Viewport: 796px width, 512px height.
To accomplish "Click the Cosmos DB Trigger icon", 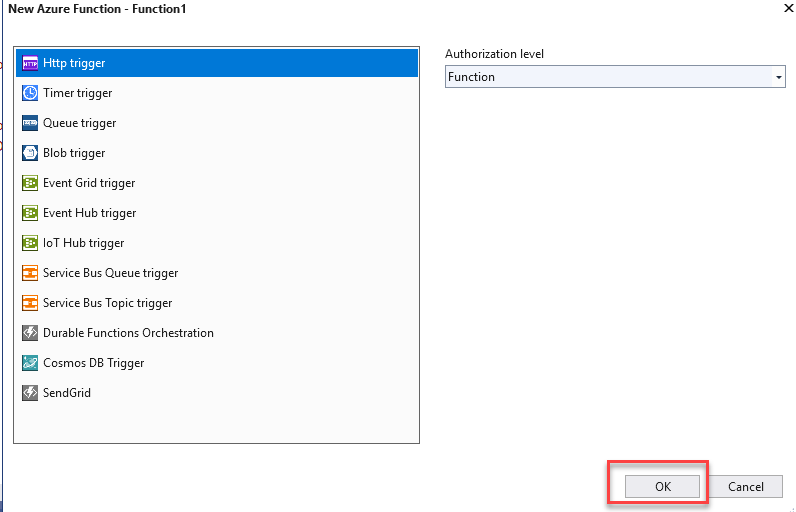I will 30,363.
